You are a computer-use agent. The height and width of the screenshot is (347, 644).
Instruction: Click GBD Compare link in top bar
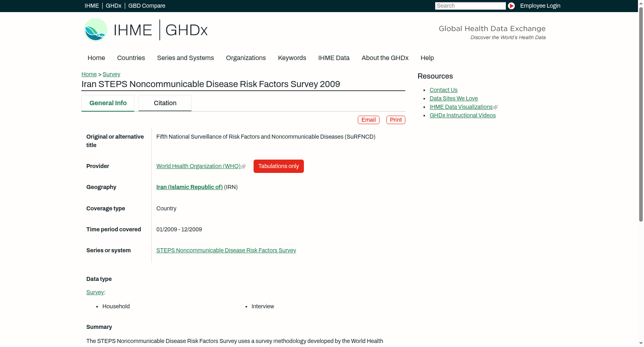pos(147,6)
